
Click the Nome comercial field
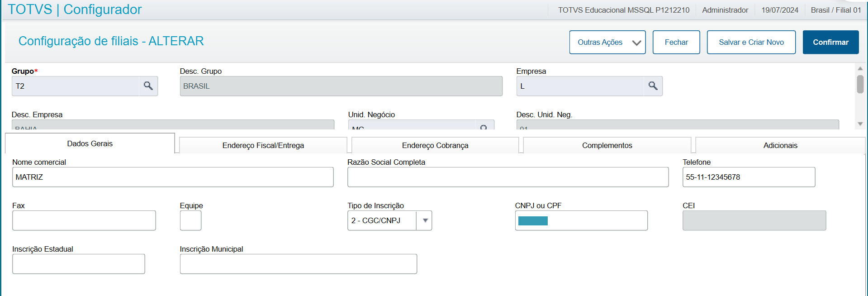tap(173, 177)
